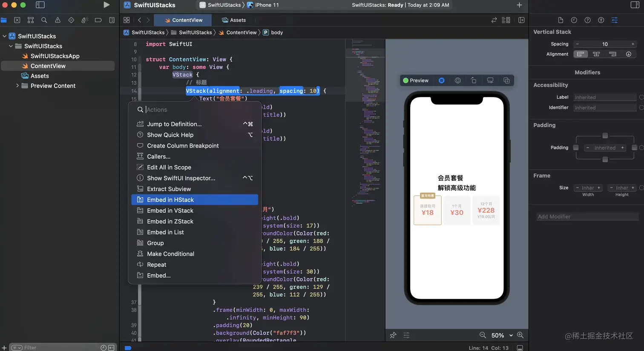The image size is (644, 351).
Task: Open the Issue navigator warning icon
Action: pos(57,20)
